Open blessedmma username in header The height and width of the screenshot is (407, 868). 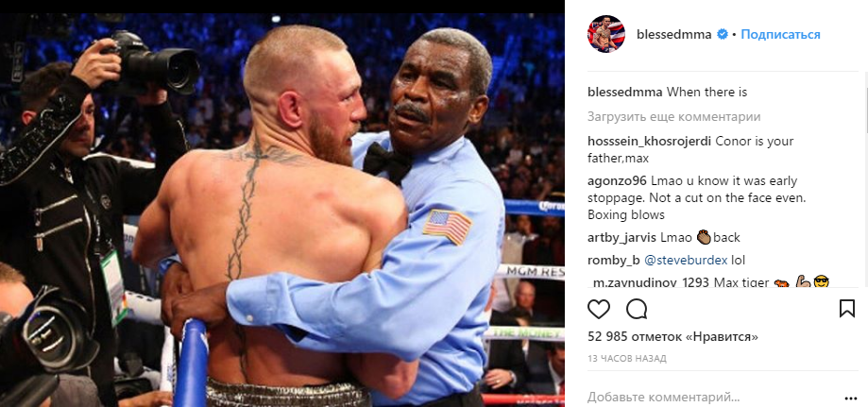673,34
